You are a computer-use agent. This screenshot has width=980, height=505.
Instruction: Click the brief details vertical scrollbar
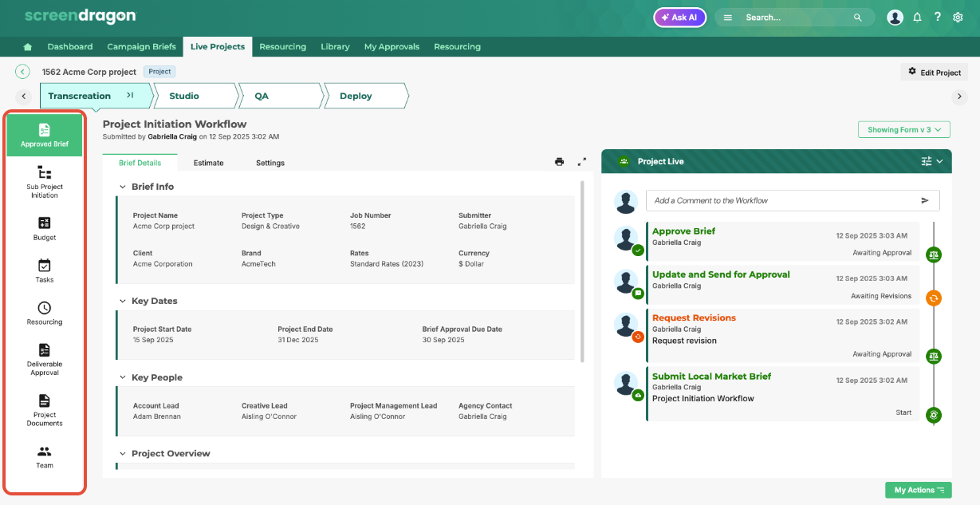click(583, 271)
